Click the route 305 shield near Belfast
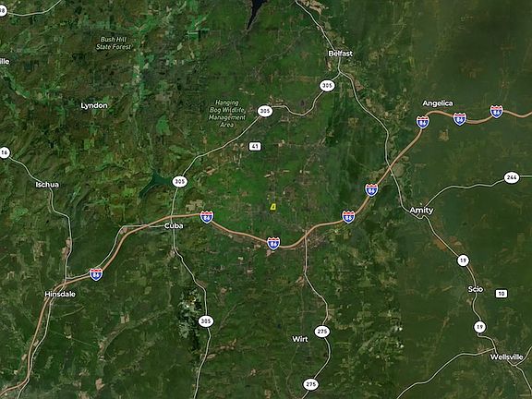Viewport: 532px width, 399px height. [327, 86]
